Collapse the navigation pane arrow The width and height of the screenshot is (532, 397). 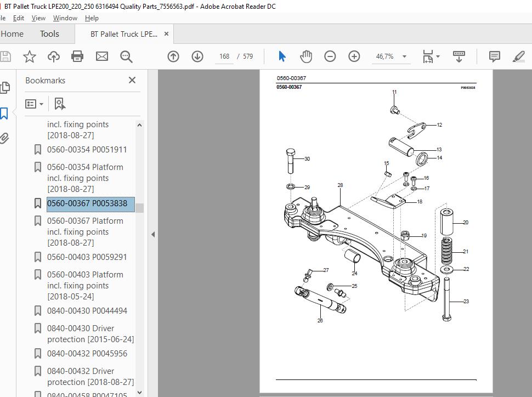[153, 234]
